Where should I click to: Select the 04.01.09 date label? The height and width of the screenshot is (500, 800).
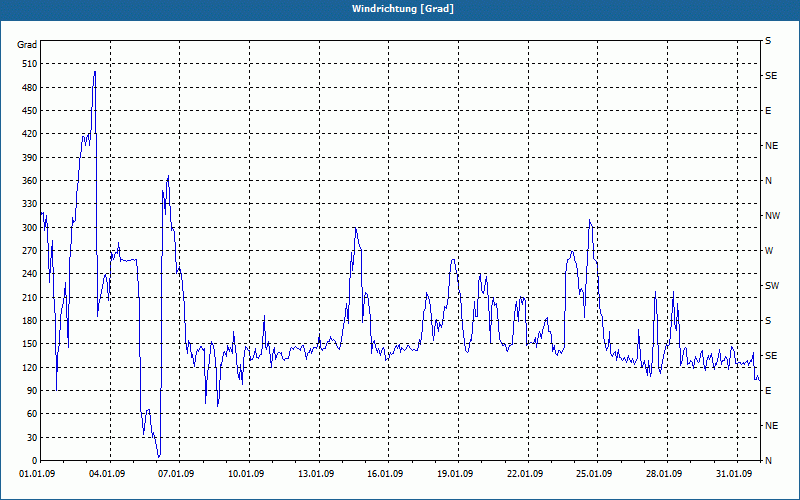click(x=107, y=474)
